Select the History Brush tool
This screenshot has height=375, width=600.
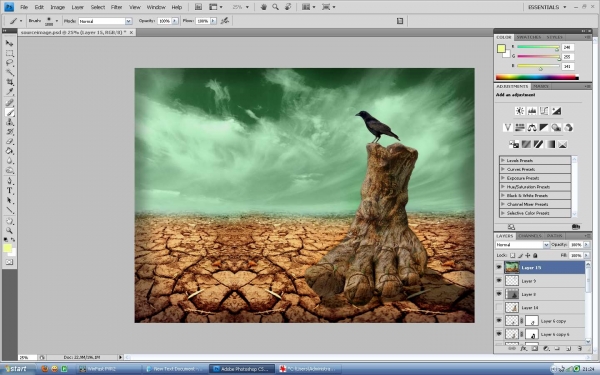(x=10, y=132)
